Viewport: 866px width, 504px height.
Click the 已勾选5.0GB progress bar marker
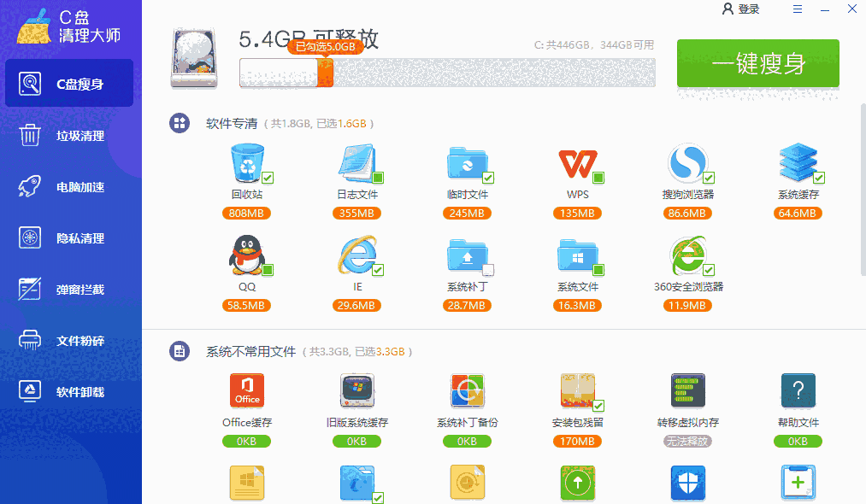(324, 48)
